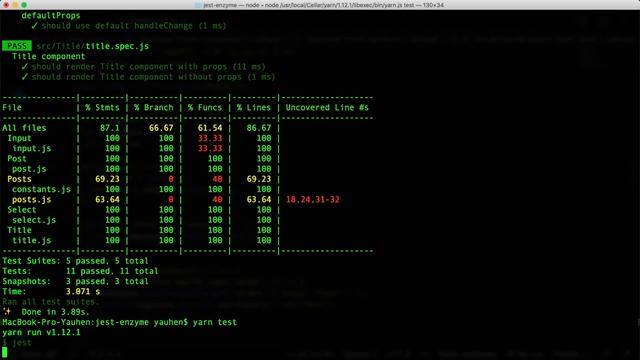Click the 'post.js' file row label
The width and height of the screenshot is (640, 360).
(29, 169)
